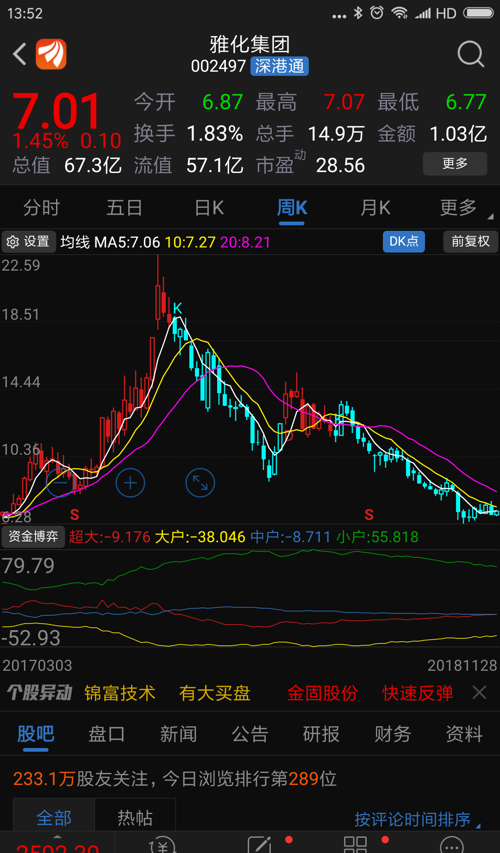The image size is (500, 853).
Task: Go back using the left arrow
Action: (x=20, y=54)
